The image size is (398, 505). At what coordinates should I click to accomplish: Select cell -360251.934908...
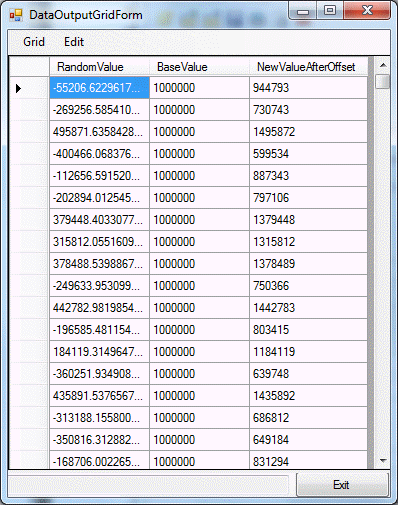(x=100, y=374)
